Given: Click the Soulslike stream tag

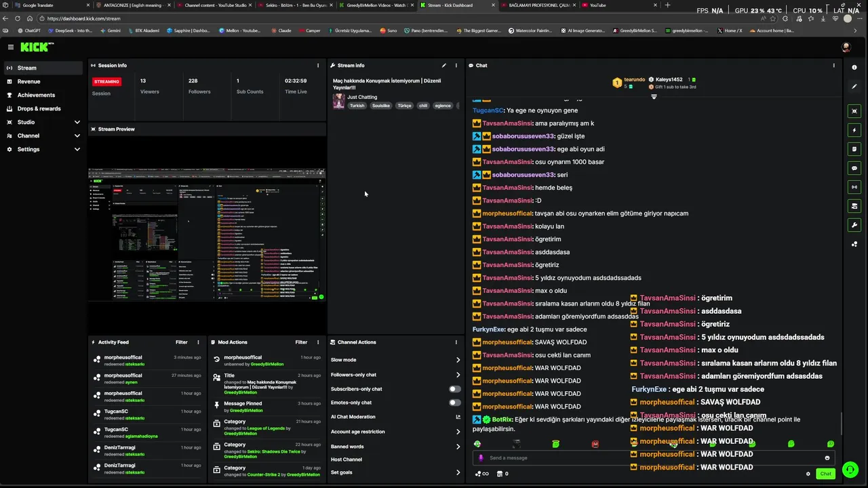Looking at the screenshot, I should click(380, 106).
